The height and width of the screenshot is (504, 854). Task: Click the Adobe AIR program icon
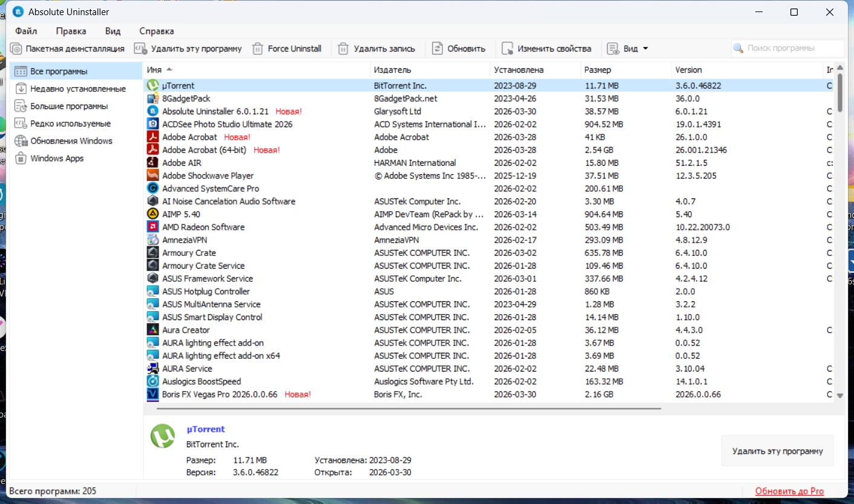[153, 163]
